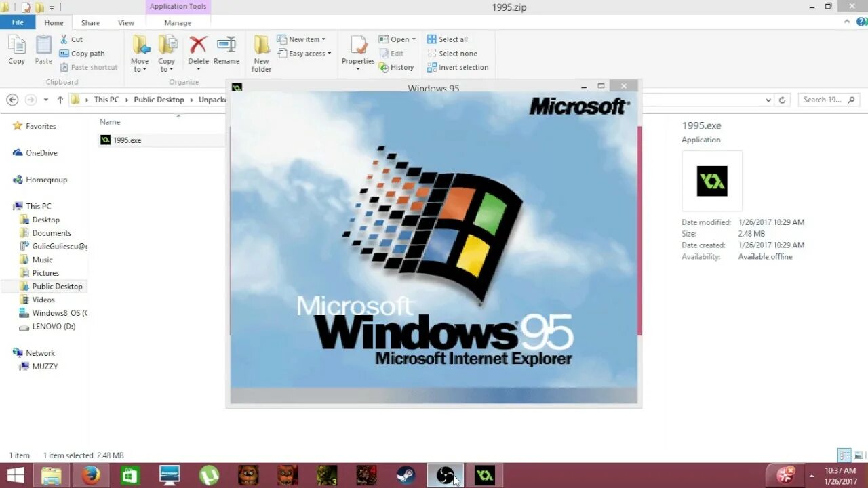Open the Move to menu
Viewport: 868px width, 488px height.
(x=140, y=54)
